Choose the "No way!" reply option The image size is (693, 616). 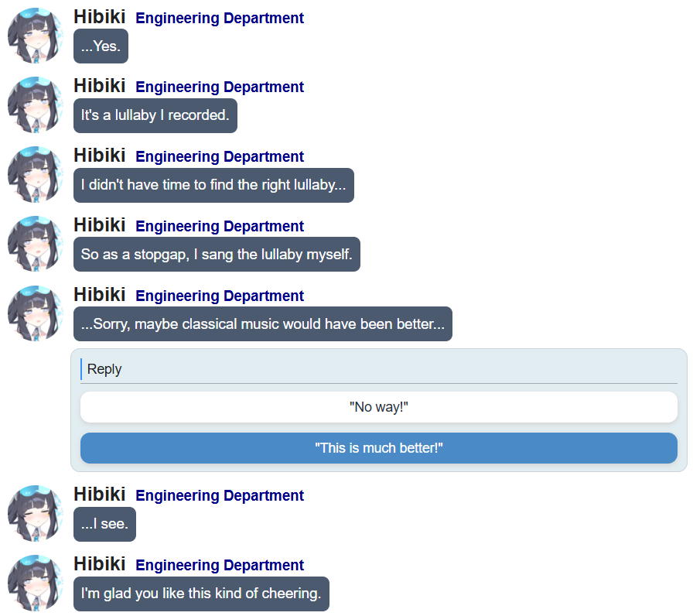coord(379,407)
